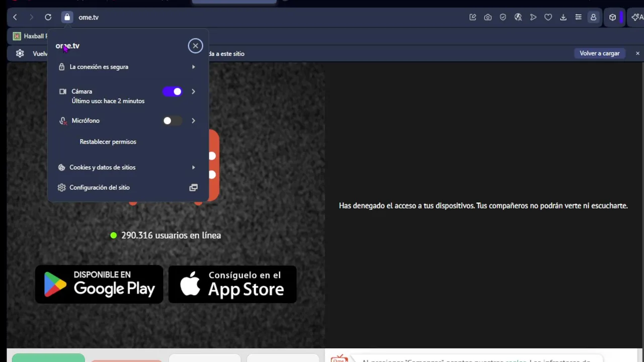Open the downloads icon
The width and height of the screenshot is (644, 362).
pos(563,17)
